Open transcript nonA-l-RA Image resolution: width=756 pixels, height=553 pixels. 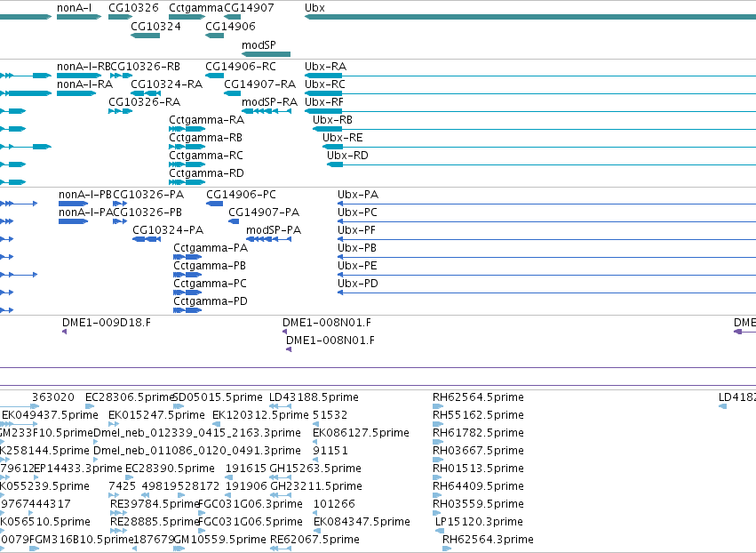tap(85, 84)
